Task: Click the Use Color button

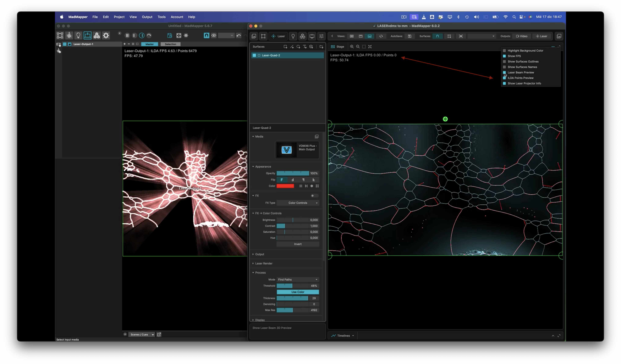Action: (298, 292)
